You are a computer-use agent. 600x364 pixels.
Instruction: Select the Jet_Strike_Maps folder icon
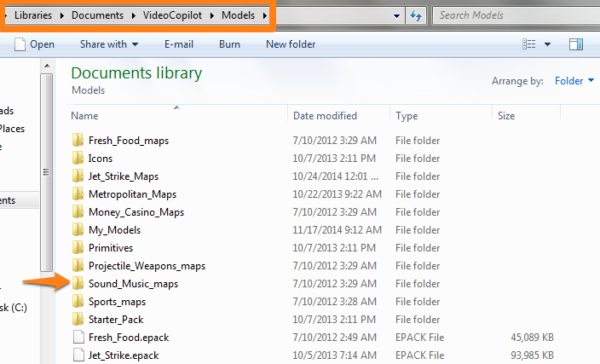click(x=78, y=176)
